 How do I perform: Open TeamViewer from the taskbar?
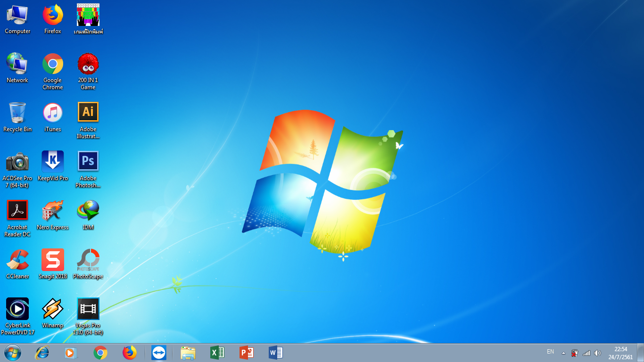[x=159, y=353]
